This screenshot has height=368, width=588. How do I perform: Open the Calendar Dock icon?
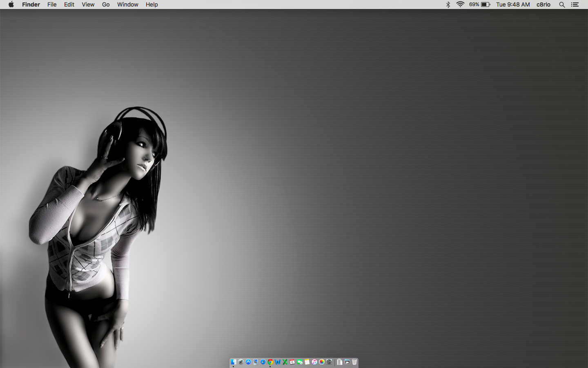click(x=292, y=362)
